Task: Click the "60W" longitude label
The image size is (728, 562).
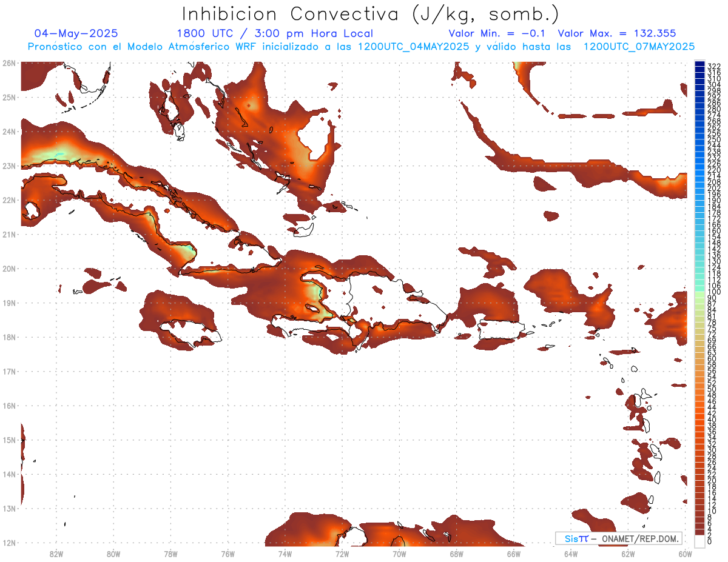Action: click(x=685, y=554)
